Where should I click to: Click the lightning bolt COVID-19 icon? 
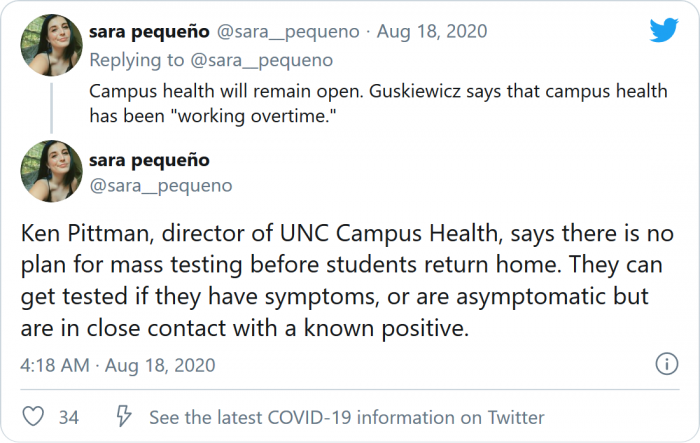click(125, 417)
